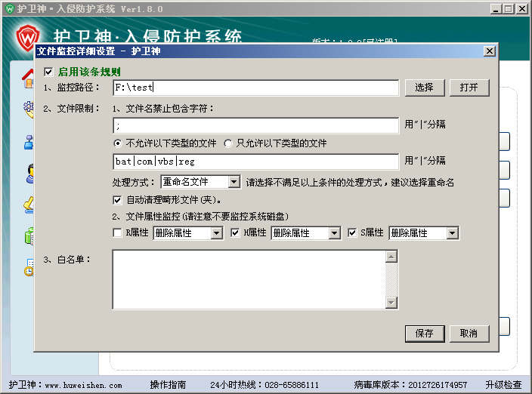Click the 打开 button next to the path

tap(469, 88)
